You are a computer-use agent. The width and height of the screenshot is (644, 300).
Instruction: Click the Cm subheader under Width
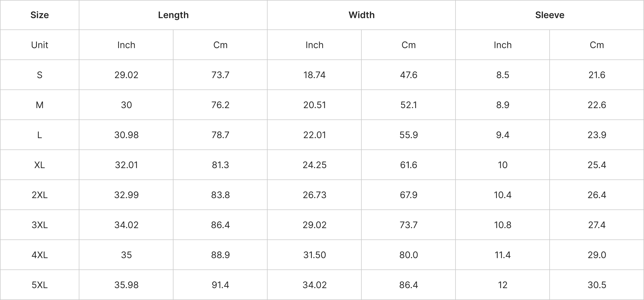pos(408,45)
